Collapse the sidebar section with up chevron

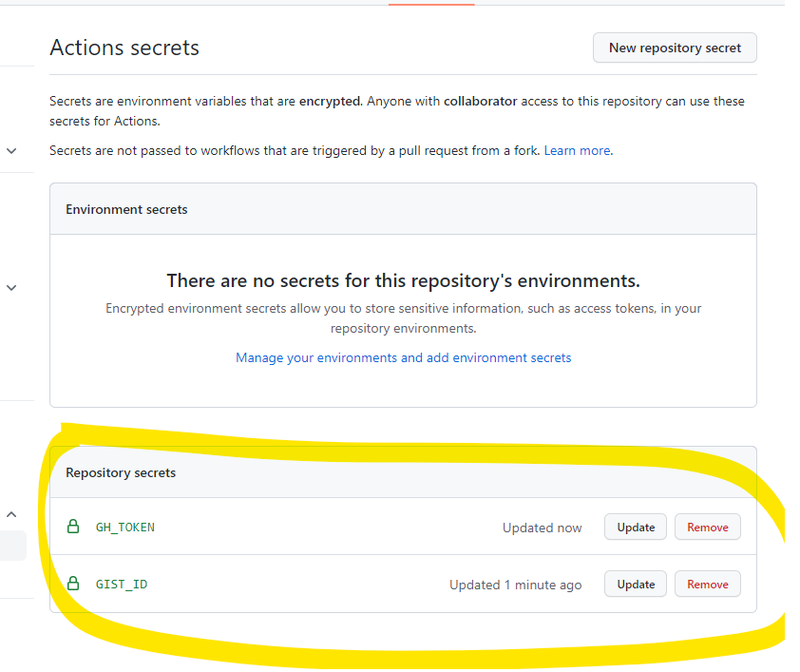pyautogui.click(x=11, y=514)
